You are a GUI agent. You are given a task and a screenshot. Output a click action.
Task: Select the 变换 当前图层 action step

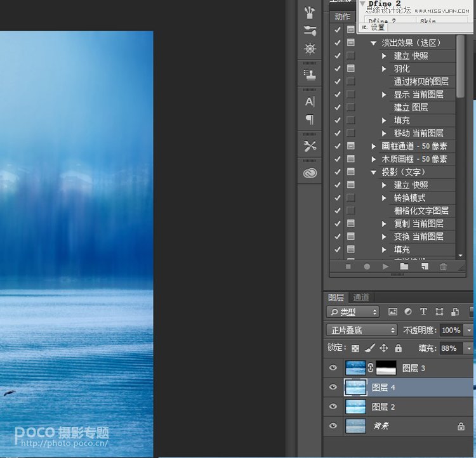click(418, 237)
